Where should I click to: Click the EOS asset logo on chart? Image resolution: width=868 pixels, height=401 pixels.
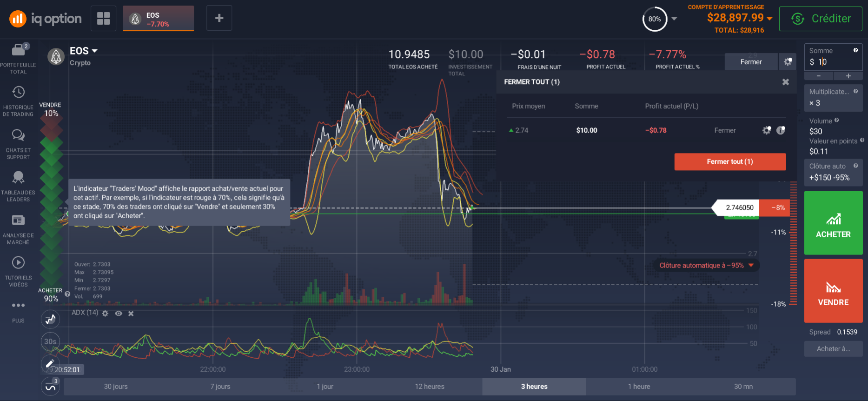point(56,57)
